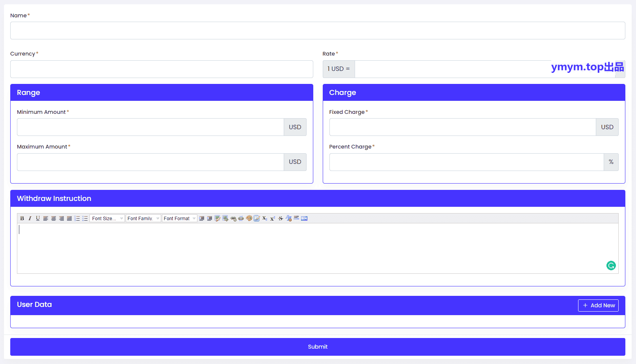Insert a bulleted list
This screenshot has height=364, width=636.
coord(85,218)
